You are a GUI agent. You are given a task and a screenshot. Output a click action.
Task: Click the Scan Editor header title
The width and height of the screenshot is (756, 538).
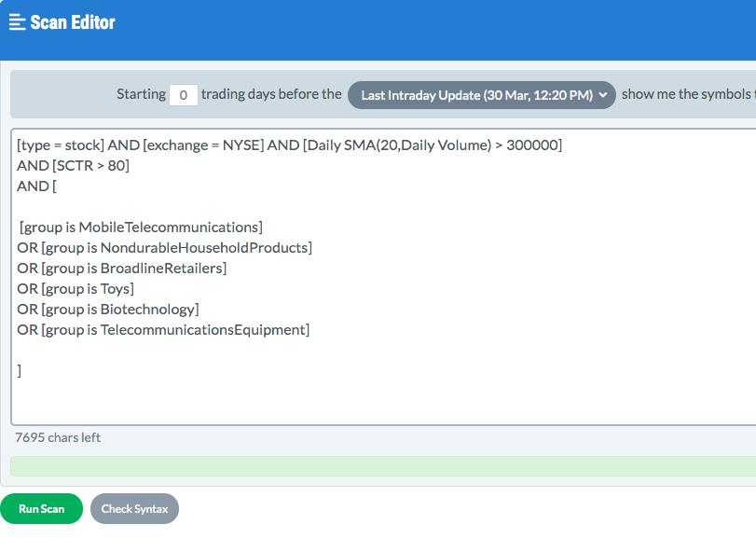click(73, 22)
